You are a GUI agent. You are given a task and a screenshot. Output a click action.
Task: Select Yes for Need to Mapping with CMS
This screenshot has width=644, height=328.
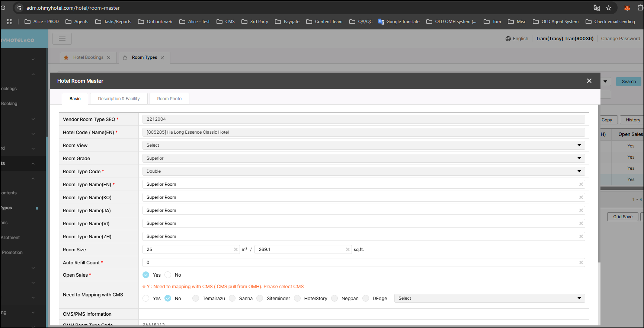pyautogui.click(x=146, y=298)
